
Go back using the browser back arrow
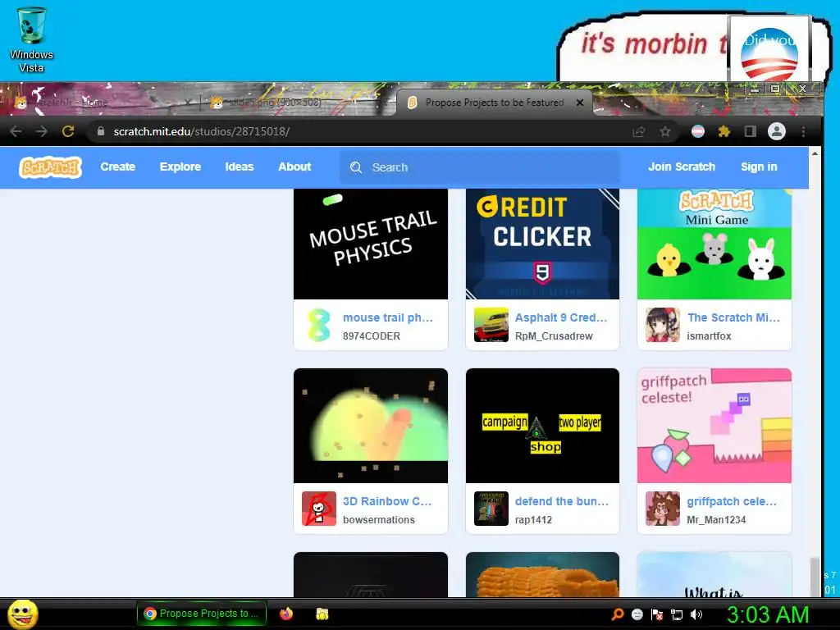16,131
